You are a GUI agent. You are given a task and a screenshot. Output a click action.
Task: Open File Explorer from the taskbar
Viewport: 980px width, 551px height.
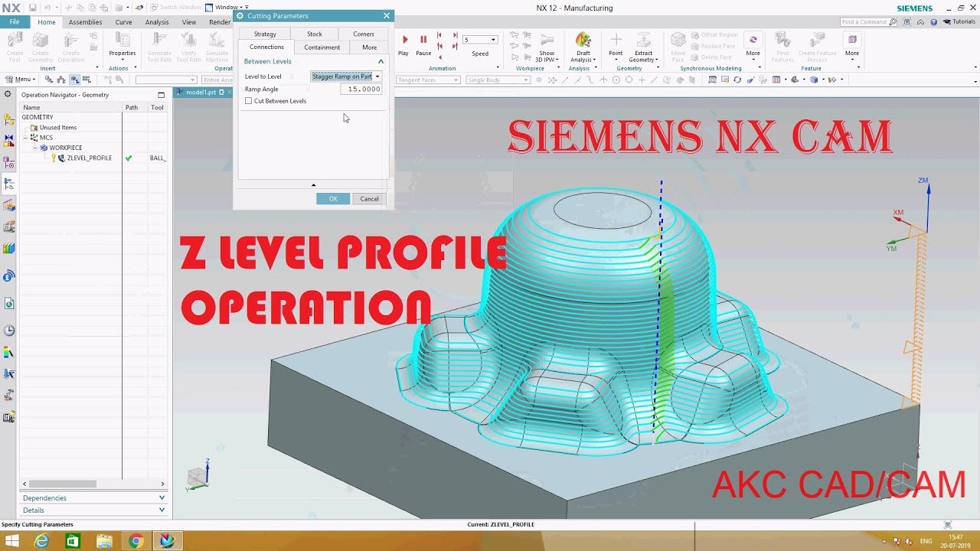(104, 541)
